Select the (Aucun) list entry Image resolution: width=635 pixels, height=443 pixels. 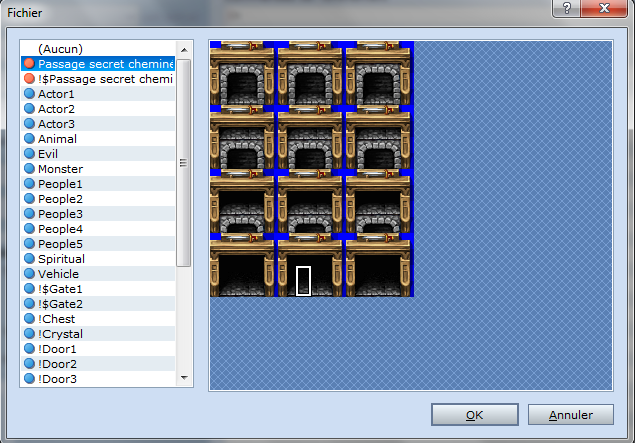point(98,49)
